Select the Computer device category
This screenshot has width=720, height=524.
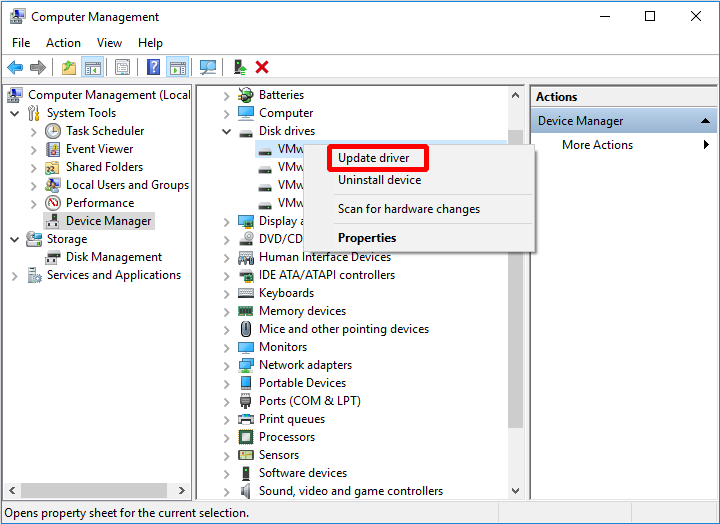(x=286, y=113)
